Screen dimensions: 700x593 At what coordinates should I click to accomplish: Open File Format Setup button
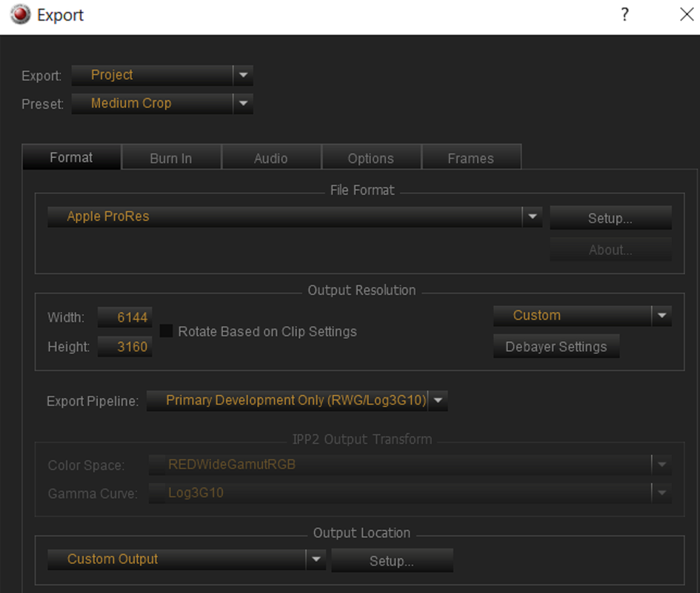[x=610, y=218]
